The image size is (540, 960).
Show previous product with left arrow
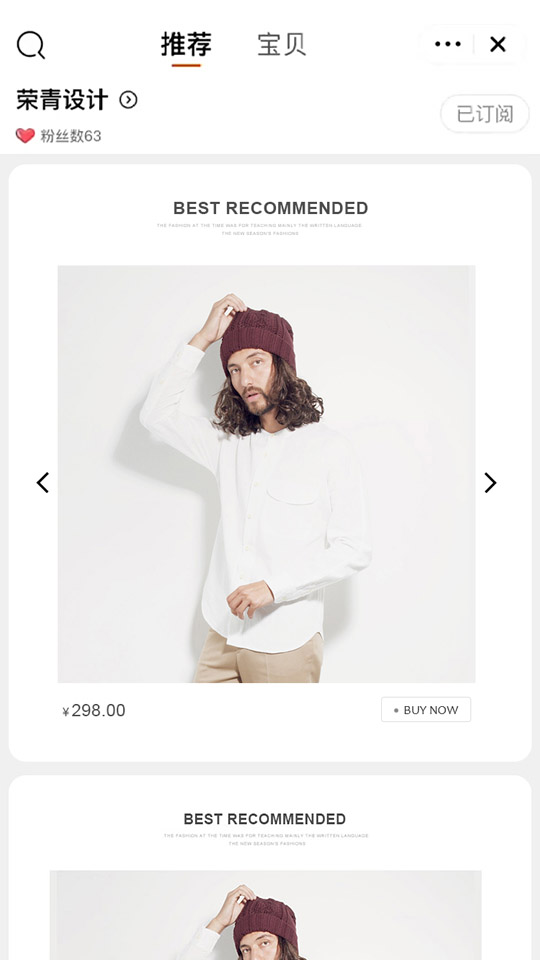tap(42, 482)
